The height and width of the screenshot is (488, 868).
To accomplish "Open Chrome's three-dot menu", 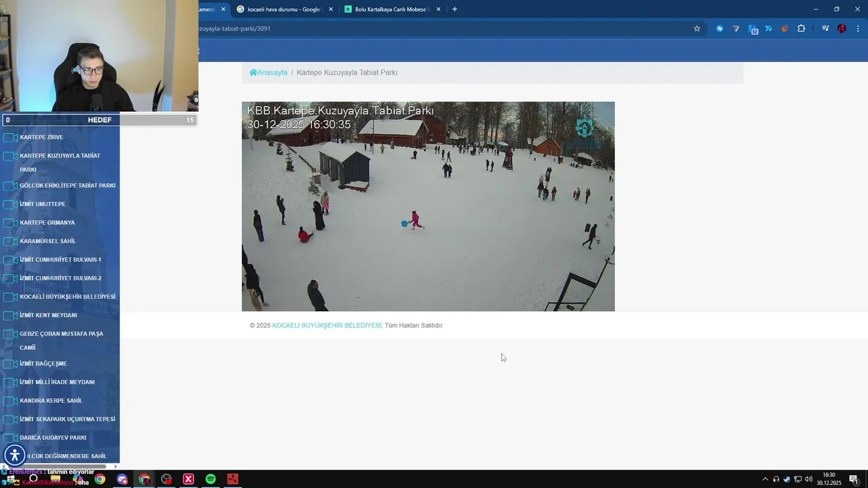I will (x=858, y=28).
